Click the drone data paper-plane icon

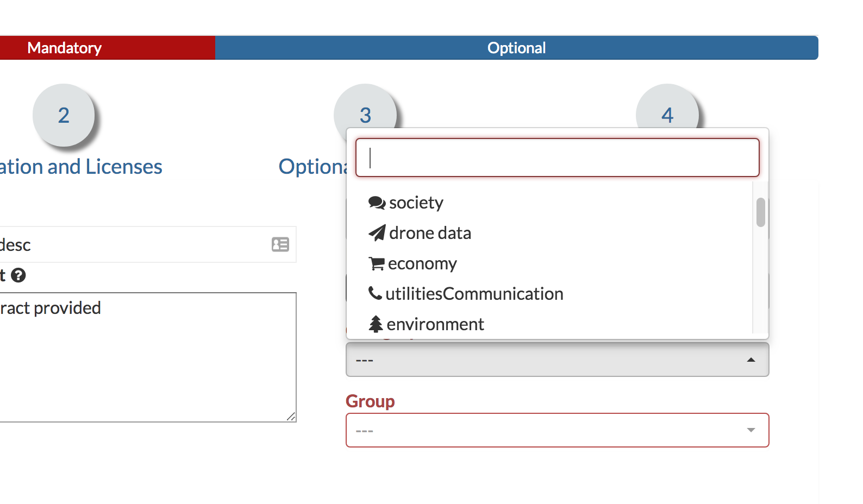377,233
